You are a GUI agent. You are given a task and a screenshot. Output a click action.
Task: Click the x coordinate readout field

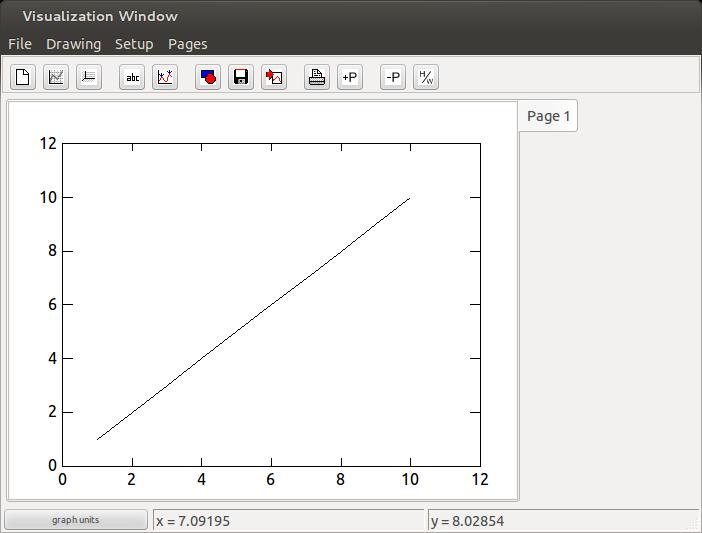pos(288,521)
